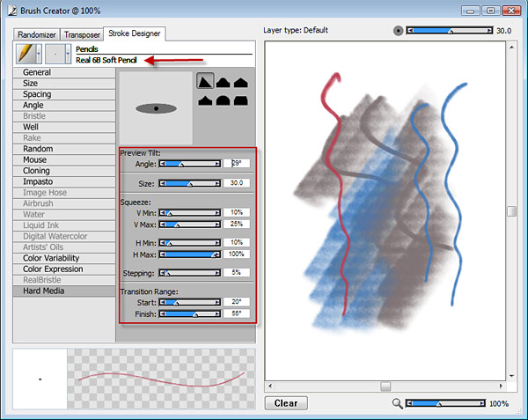The image size is (528, 420).
Task: Select the bottom-left flat peak profile icon
Action: [x=205, y=100]
